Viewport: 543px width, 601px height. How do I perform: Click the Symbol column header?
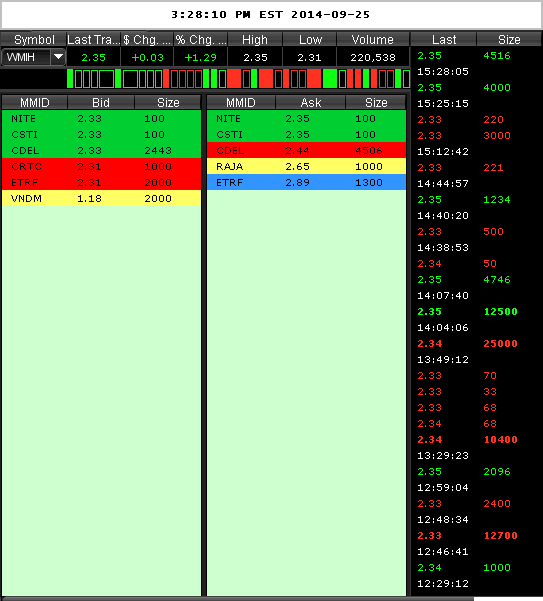click(34, 39)
